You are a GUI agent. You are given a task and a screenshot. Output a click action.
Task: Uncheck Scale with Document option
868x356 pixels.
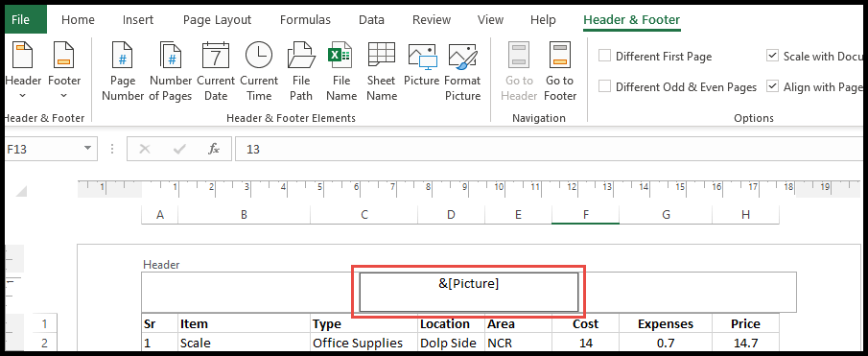point(773,56)
